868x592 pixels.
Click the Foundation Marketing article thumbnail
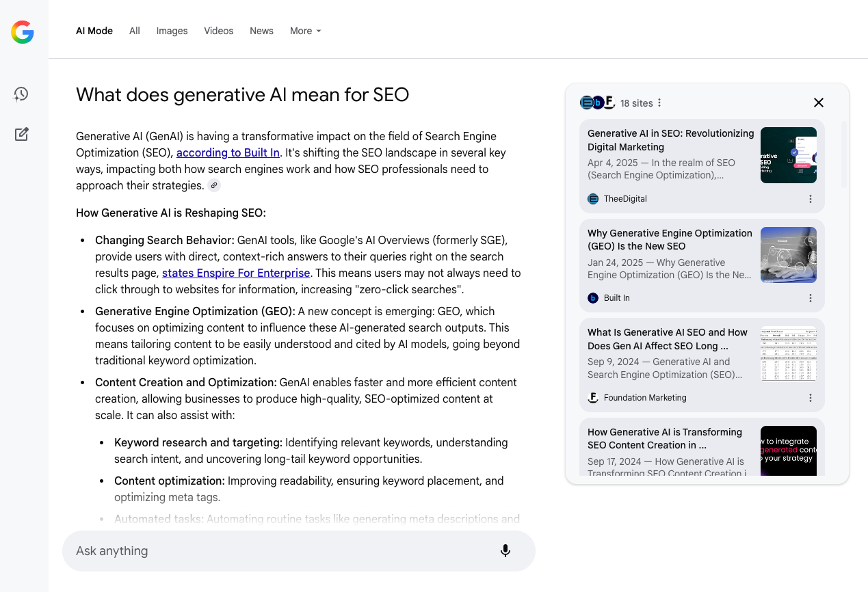pyautogui.click(x=789, y=354)
